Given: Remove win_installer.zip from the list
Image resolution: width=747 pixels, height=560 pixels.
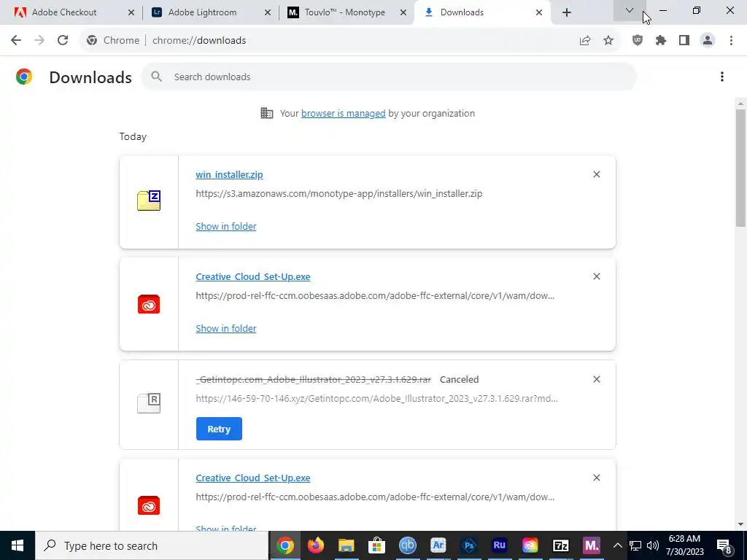Looking at the screenshot, I should (597, 174).
